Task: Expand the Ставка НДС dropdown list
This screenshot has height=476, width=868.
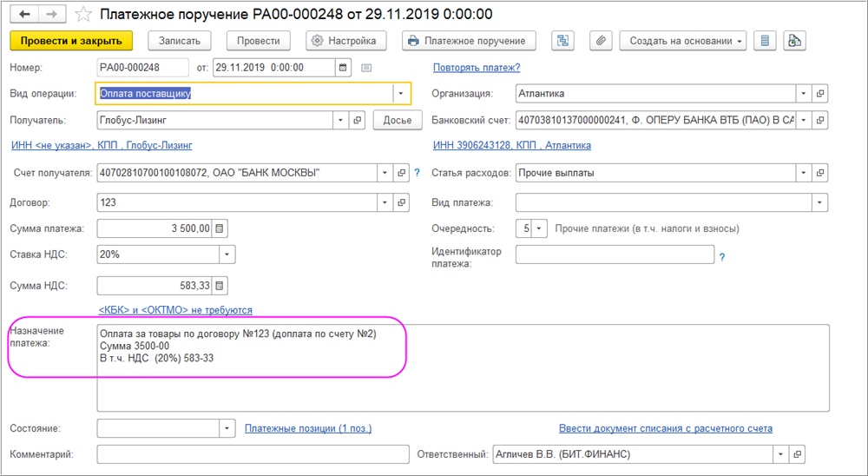Action: [x=226, y=255]
